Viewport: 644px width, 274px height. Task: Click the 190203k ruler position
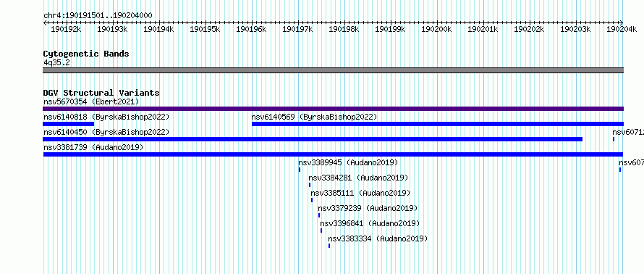click(x=576, y=29)
